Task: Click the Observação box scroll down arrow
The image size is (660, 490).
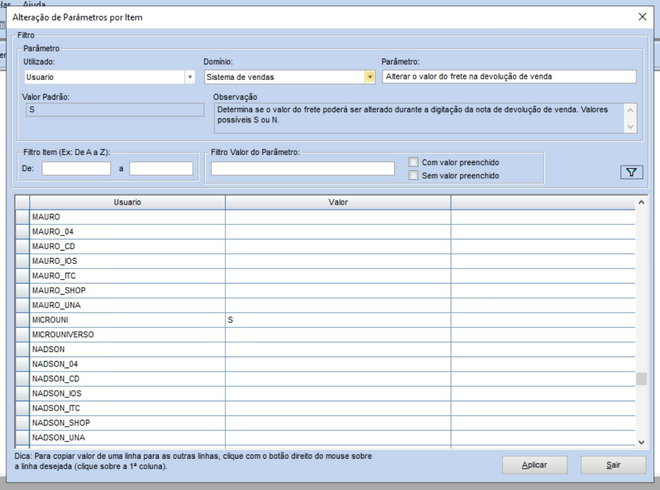Action: (630, 127)
